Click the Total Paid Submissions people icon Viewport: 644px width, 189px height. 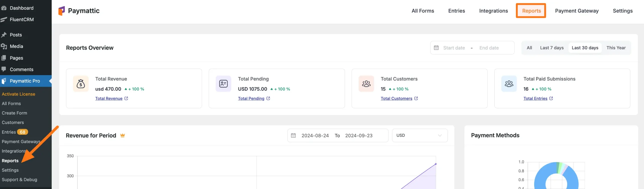(509, 84)
